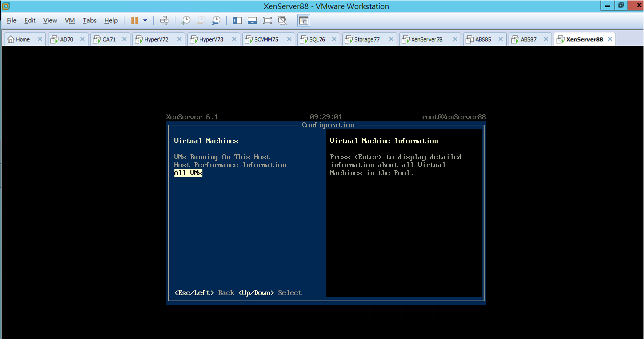Close the Storage77 tab
Image resolution: width=644 pixels, height=339 pixels.
click(x=391, y=39)
